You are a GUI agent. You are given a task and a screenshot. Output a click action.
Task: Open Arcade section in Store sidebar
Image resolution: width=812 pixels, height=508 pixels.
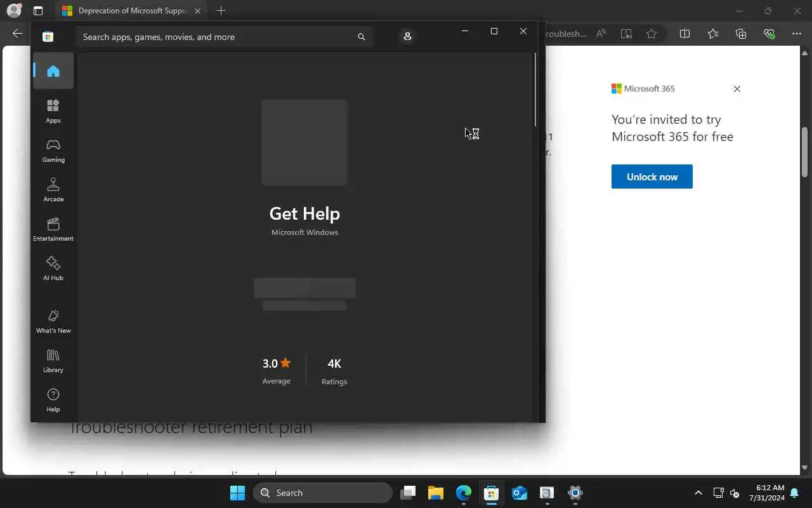point(53,190)
